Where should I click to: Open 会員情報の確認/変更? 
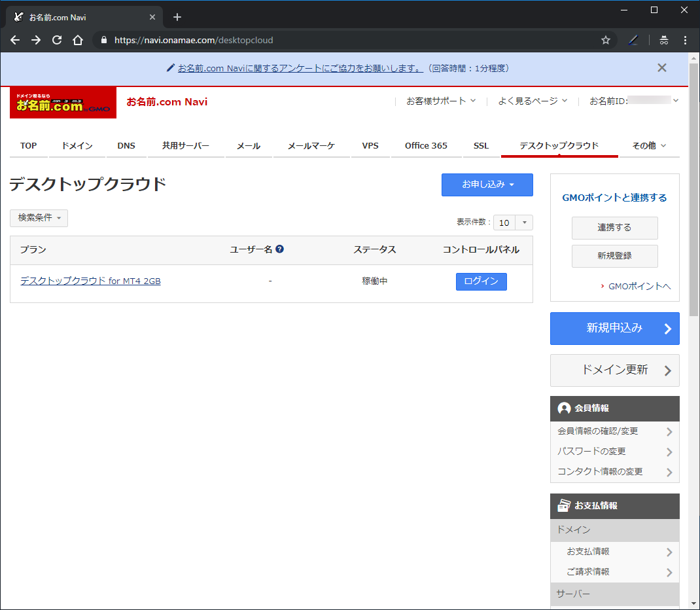pos(615,431)
